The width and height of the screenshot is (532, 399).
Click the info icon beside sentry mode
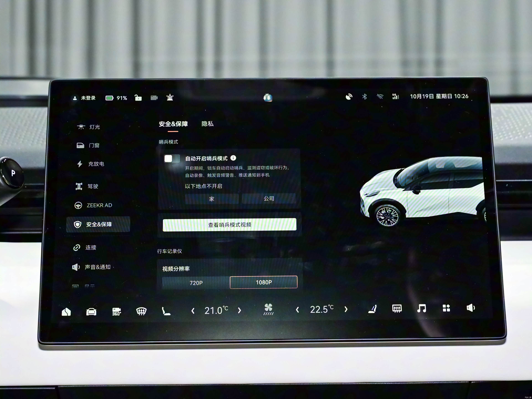coord(233,158)
